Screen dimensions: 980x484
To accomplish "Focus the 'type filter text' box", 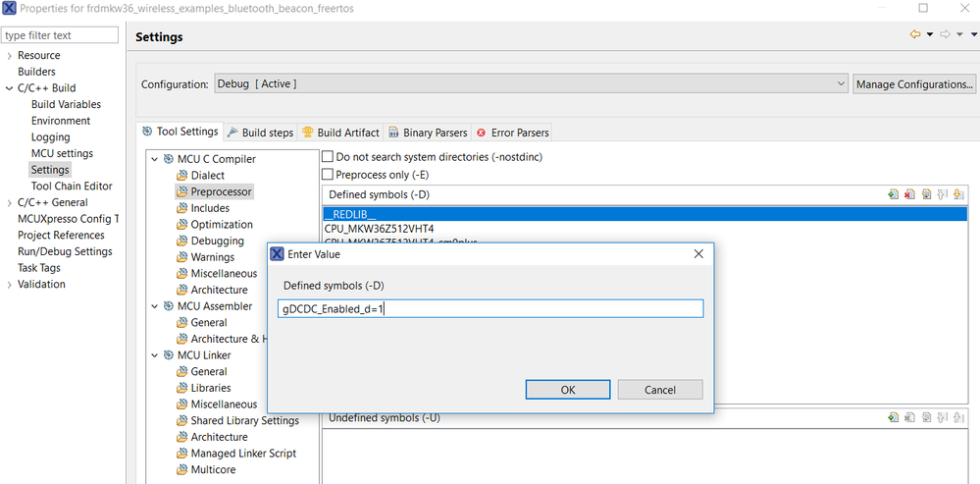I will (60, 35).
